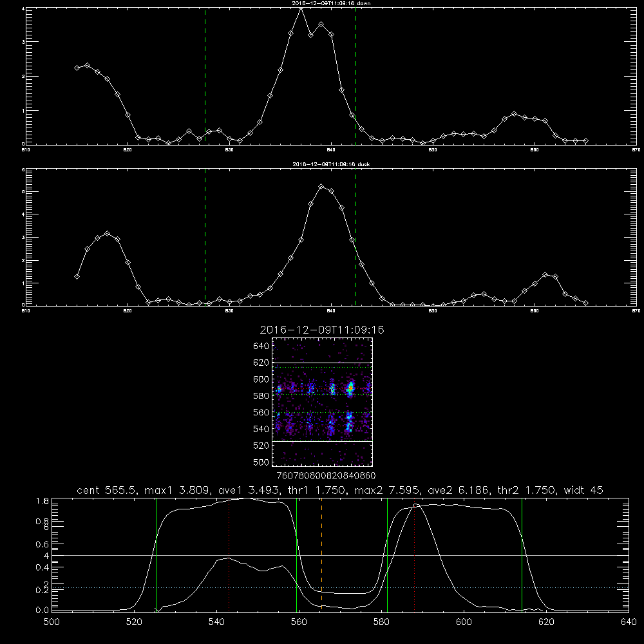Click the 'thr1 1.750' value
The image size is (644, 644).
(x=316, y=490)
